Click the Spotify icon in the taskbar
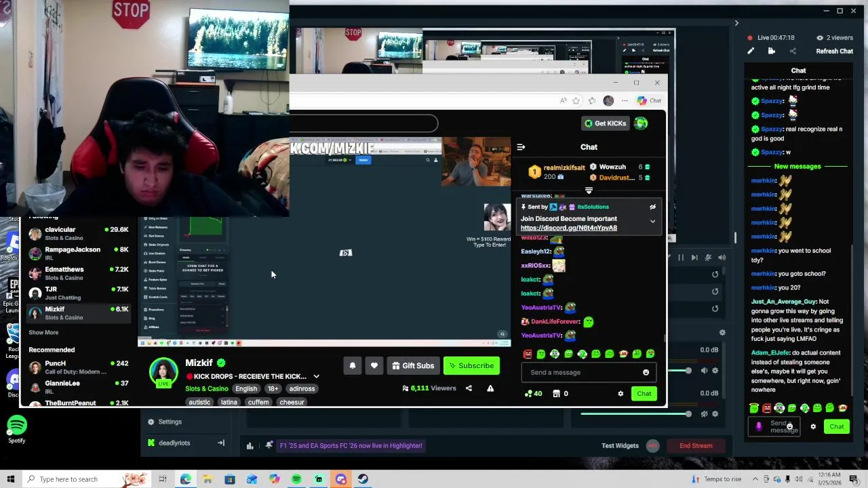Image resolution: width=868 pixels, height=488 pixels. [x=296, y=479]
